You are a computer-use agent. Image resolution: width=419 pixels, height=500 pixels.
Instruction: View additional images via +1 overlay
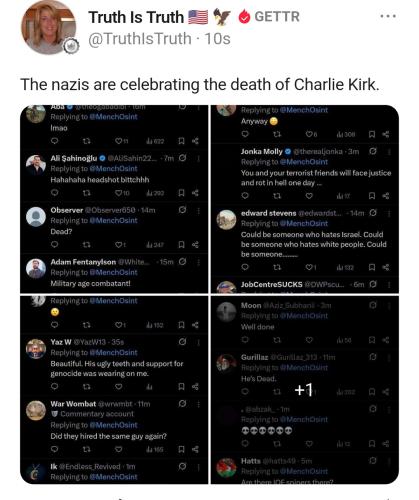click(305, 389)
